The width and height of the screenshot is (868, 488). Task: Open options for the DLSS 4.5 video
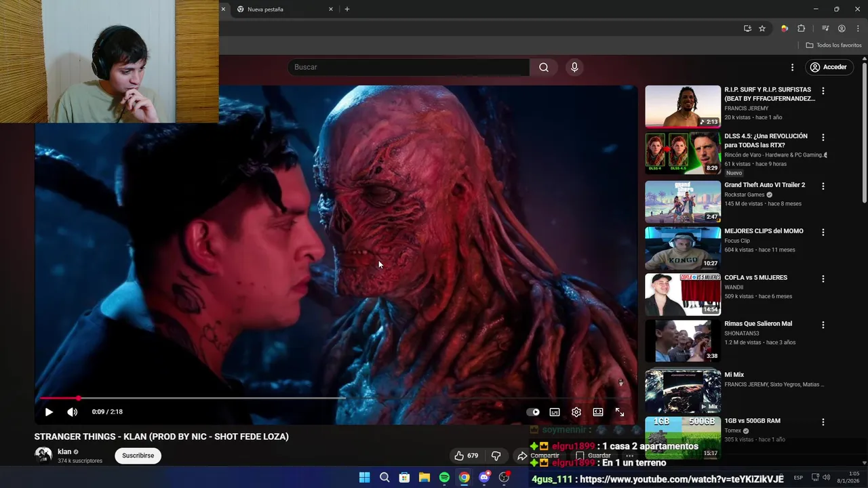click(x=823, y=138)
